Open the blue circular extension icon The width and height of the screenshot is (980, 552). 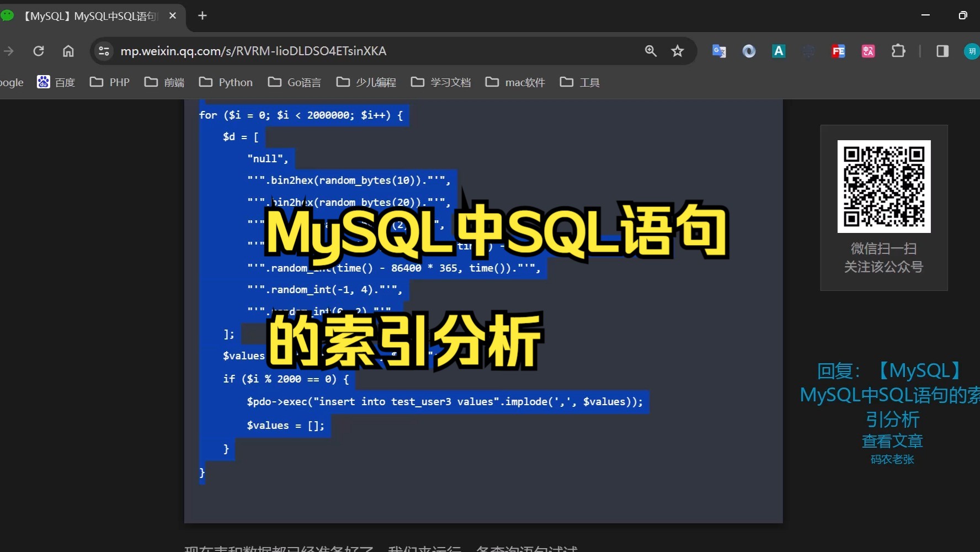749,51
